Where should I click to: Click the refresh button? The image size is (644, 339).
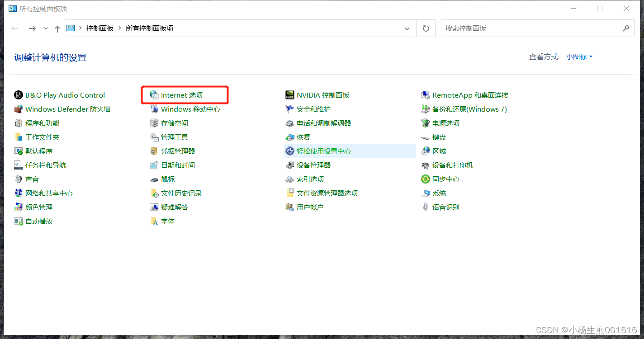coord(426,28)
